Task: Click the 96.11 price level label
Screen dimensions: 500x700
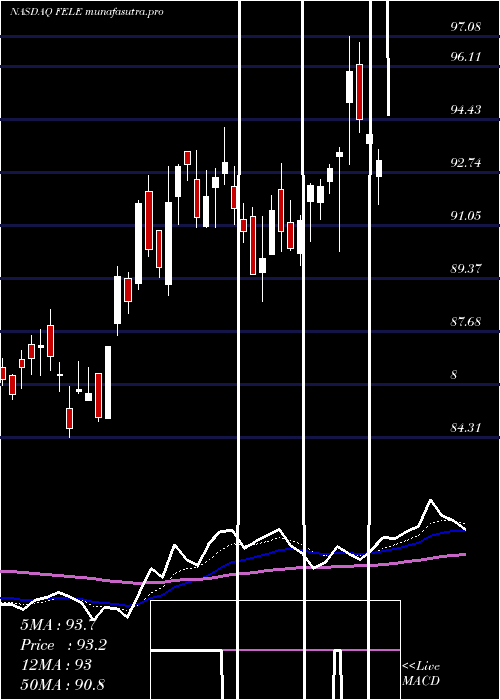Action: pos(466,57)
